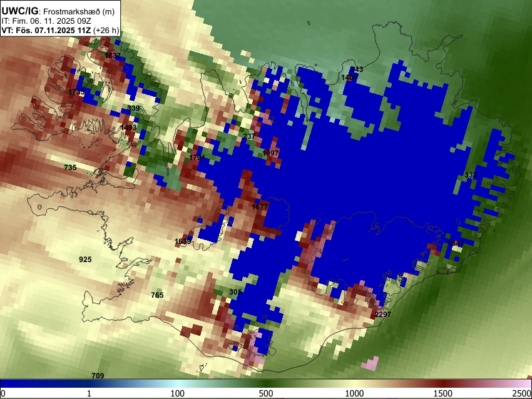Select the map value label '1791'
This screenshot has width=532, height=399.
click(x=197, y=158)
